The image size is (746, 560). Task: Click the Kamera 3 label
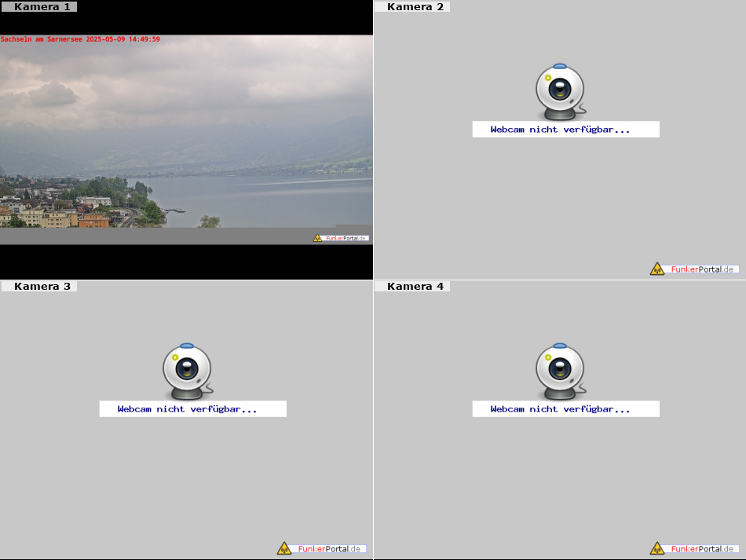click(38, 287)
